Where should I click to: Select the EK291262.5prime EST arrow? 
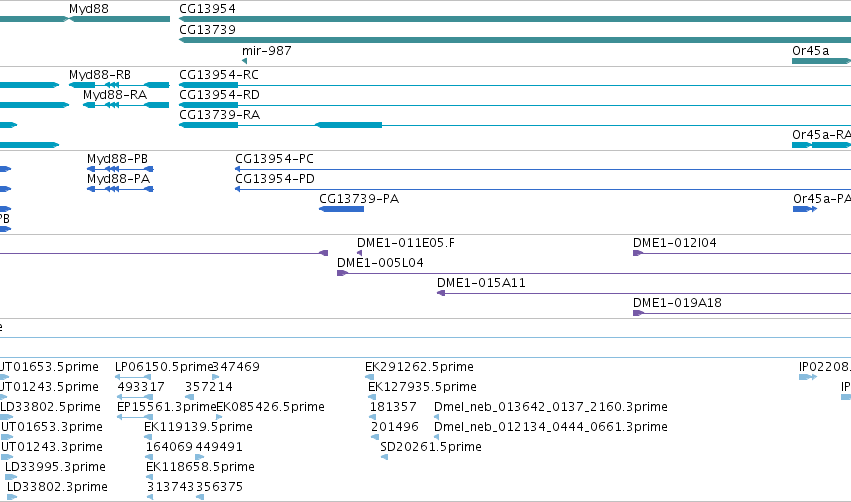coord(370,377)
